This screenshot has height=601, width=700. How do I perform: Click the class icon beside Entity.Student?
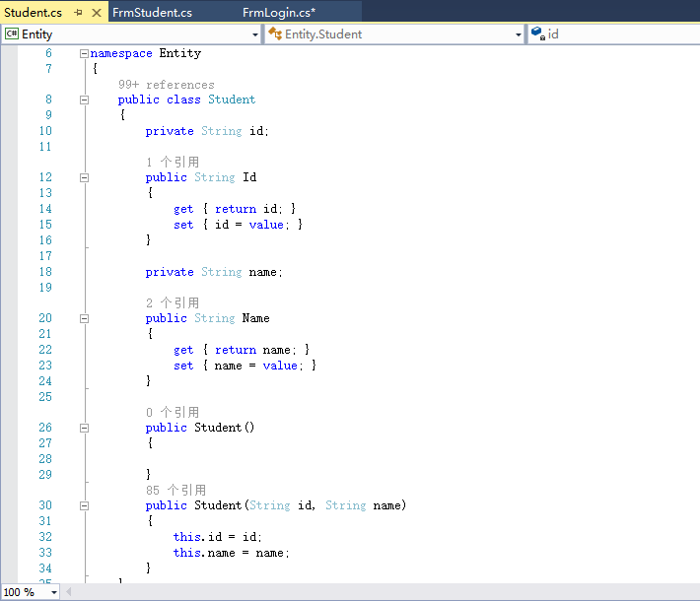coord(275,33)
